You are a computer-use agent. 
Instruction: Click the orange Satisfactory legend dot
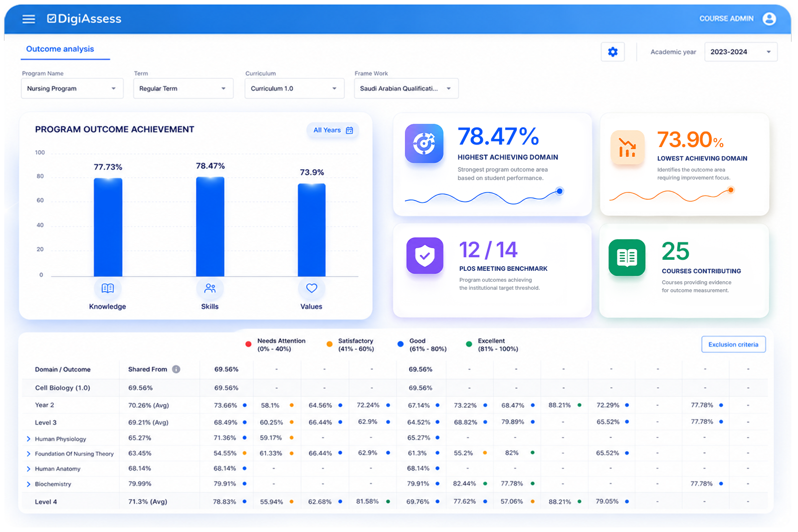(x=329, y=344)
